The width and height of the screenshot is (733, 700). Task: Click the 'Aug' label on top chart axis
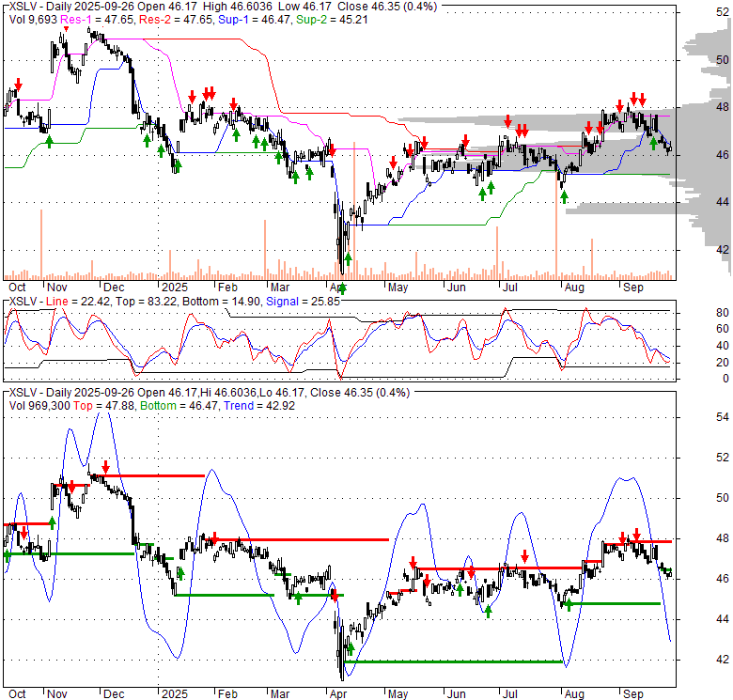point(574,288)
